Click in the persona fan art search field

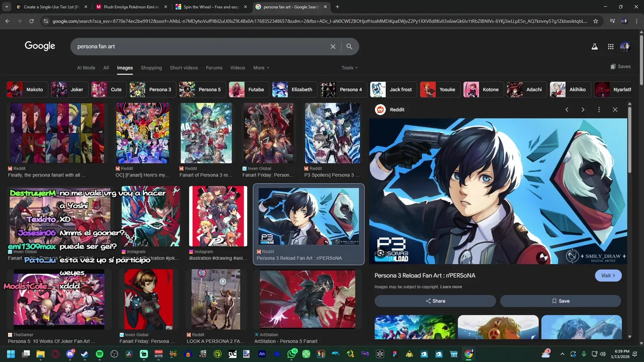point(201,46)
